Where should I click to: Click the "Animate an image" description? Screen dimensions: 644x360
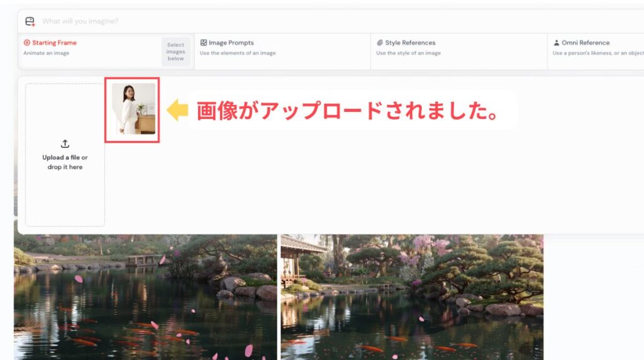point(47,53)
